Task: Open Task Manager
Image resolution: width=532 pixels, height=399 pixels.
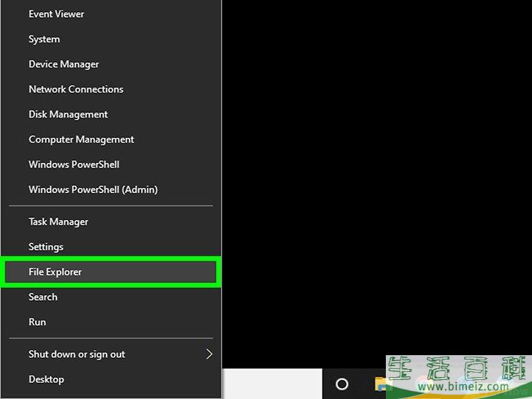Action: point(58,222)
